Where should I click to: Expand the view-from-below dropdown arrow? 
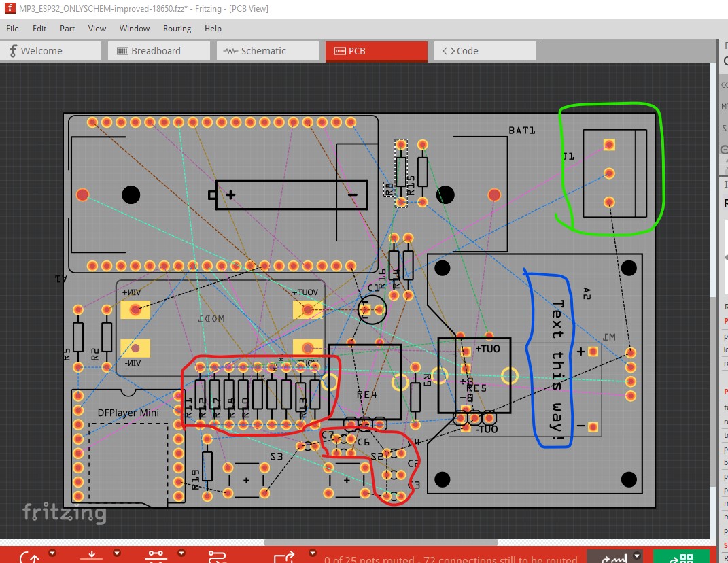(117, 553)
